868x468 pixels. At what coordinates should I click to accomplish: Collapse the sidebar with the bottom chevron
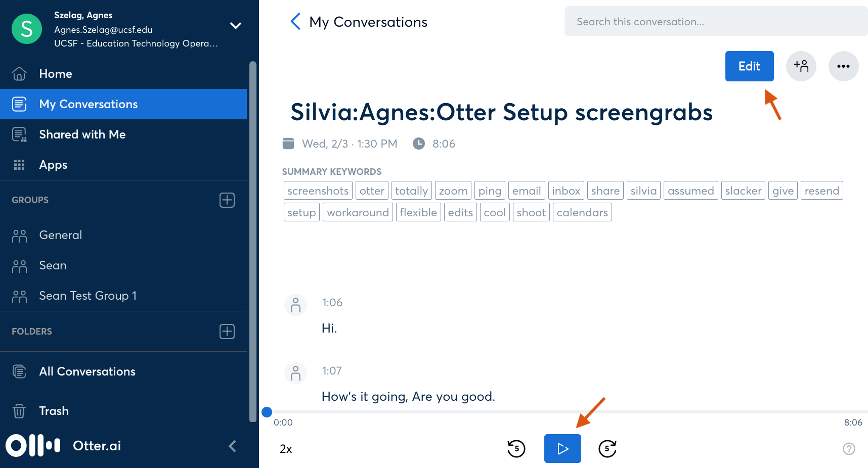point(232,446)
